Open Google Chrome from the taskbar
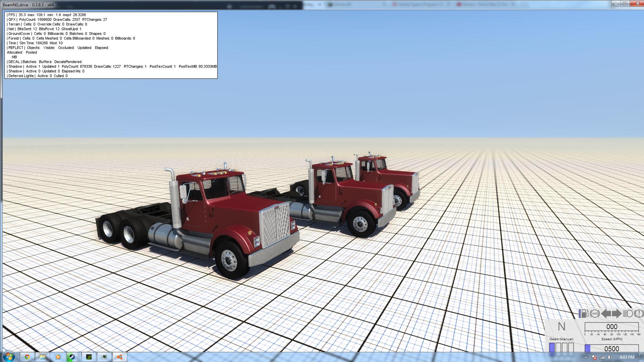644x362 pixels. click(x=27, y=357)
